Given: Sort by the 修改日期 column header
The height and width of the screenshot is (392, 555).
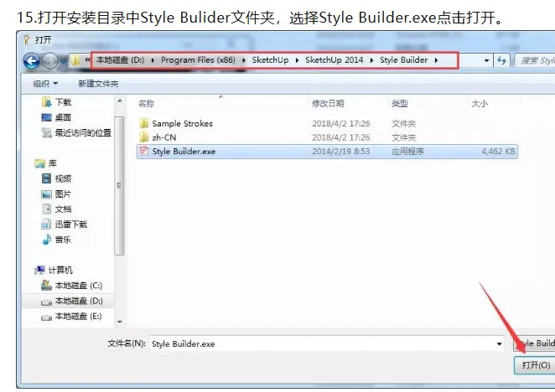Looking at the screenshot, I should [x=328, y=104].
